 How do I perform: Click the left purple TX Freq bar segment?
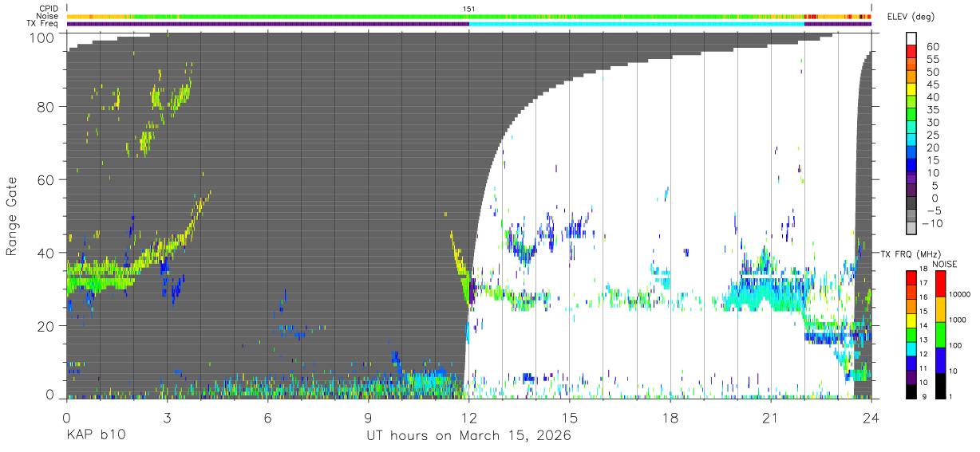267,24
